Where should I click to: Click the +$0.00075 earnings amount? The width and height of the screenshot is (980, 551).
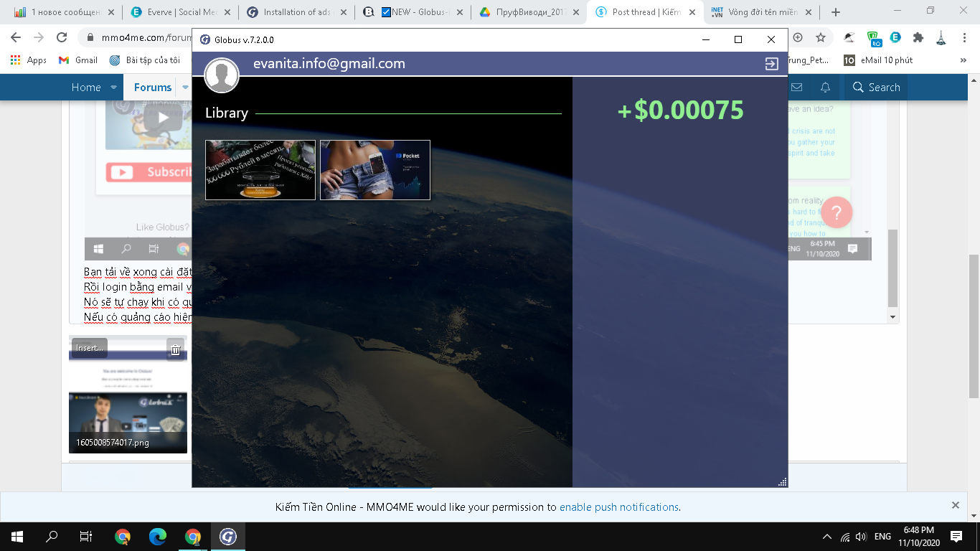click(x=680, y=110)
